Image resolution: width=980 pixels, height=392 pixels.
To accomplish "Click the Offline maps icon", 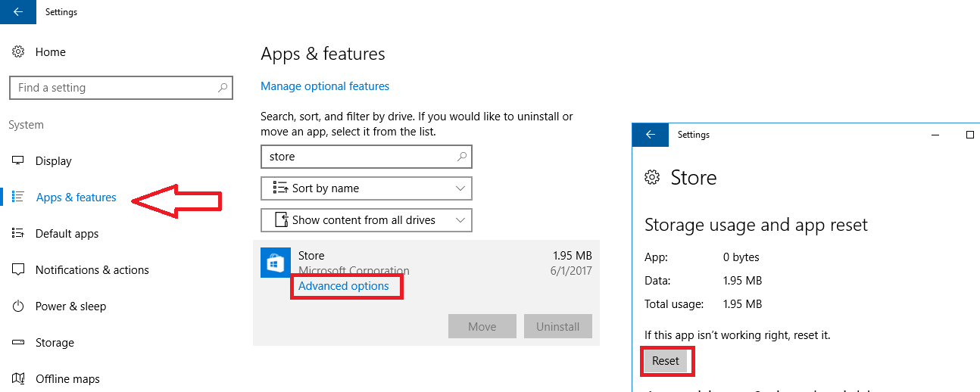I will pos(18,378).
